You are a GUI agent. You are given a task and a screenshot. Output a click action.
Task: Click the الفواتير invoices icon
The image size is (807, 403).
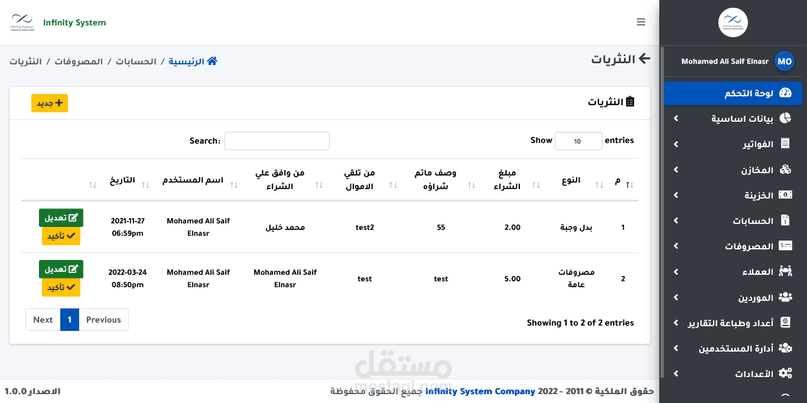[x=786, y=144]
